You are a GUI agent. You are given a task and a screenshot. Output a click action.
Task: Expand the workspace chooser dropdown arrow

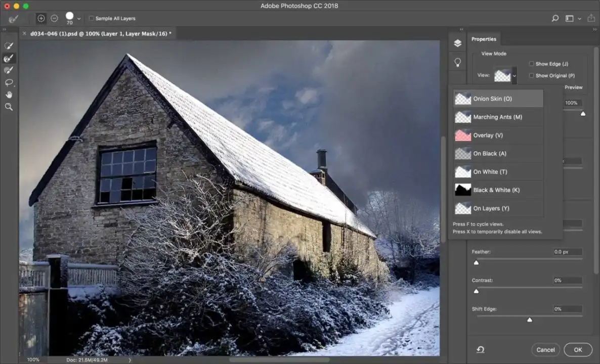coord(579,18)
